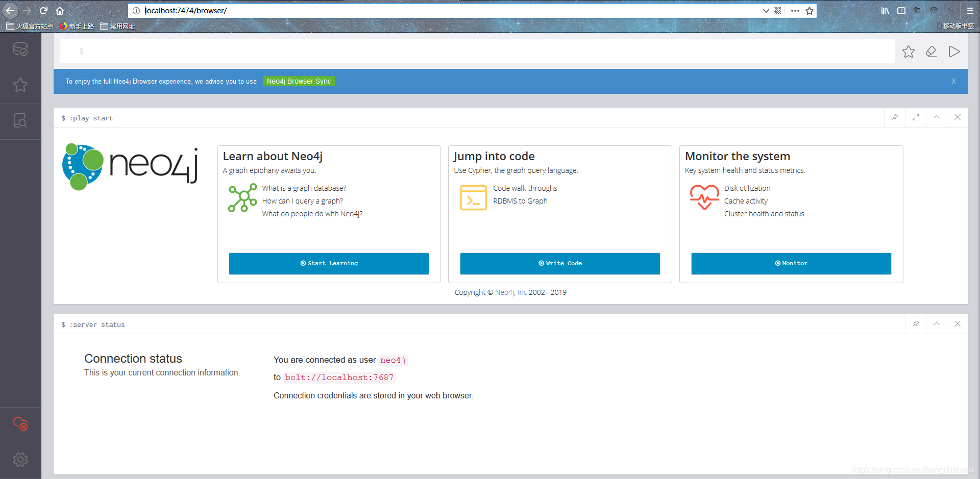The height and width of the screenshot is (479, 980).
Task: Click the Write Code button
Action: coord(560,263)
